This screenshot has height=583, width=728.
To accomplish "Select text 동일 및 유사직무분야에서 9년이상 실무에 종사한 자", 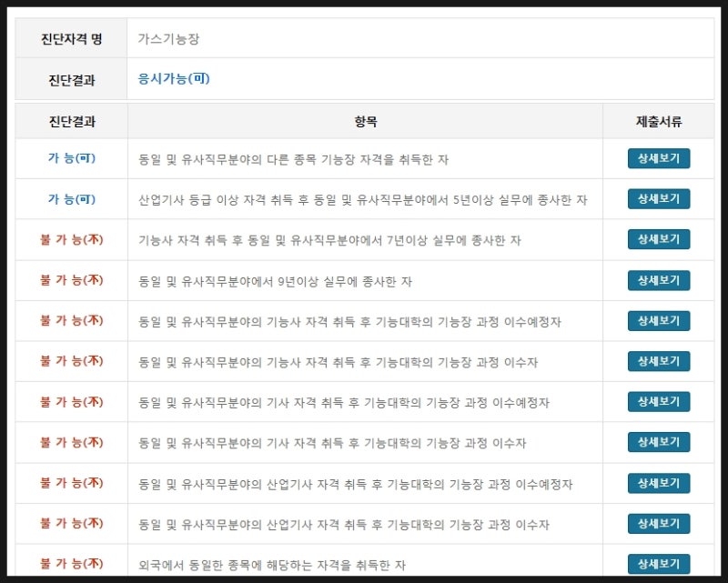I will [x=275, y=281].
